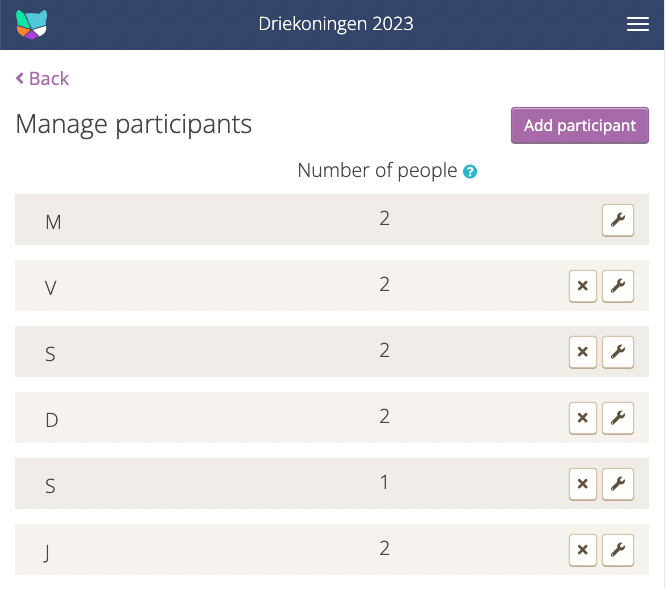Remove the S participant with 1 person
The image size is (667, 589).
[583, 484]
